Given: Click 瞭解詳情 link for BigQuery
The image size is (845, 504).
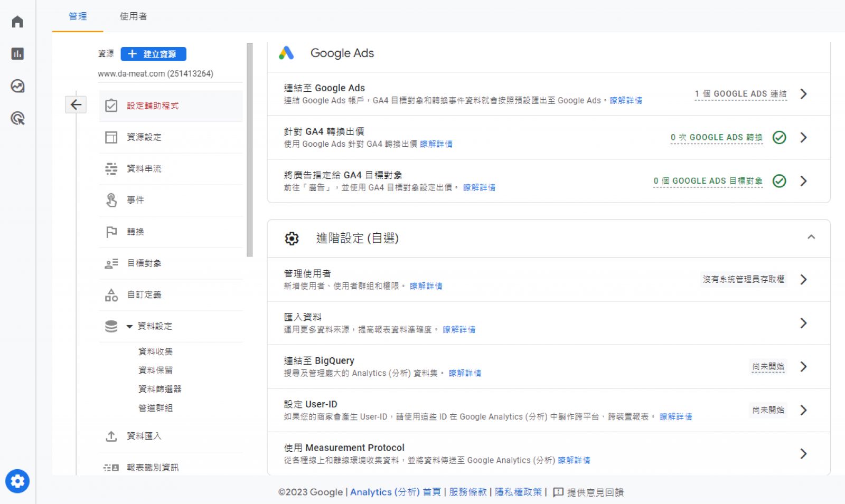Looking at the screenshot, I should (465, 373).
